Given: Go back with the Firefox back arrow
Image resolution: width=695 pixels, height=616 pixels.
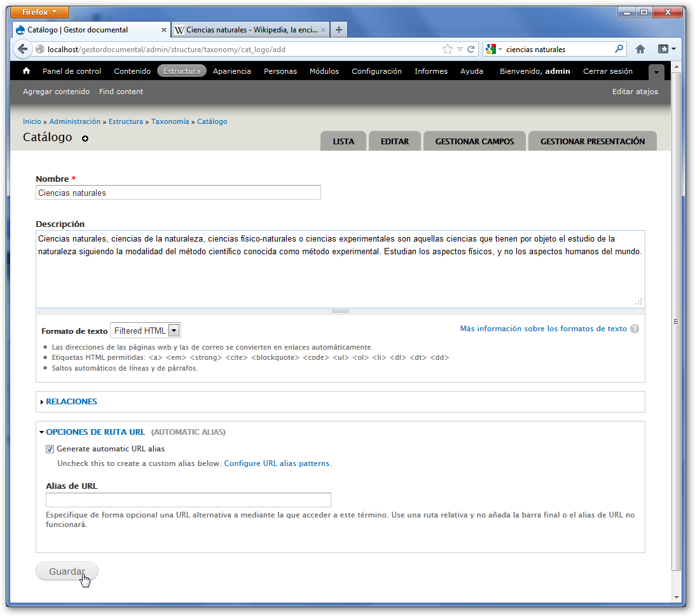Looking at the screenshot, I should pyautogui.click(x=23, y=49).
